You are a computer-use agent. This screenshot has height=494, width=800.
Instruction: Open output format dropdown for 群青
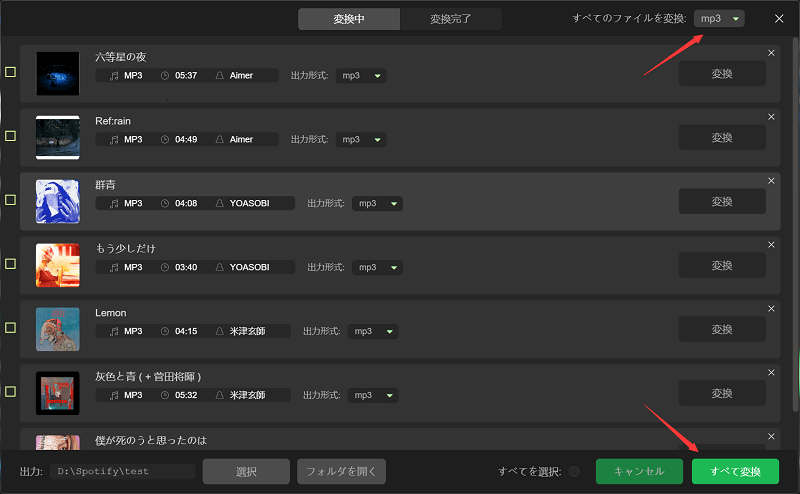(377, 203)
